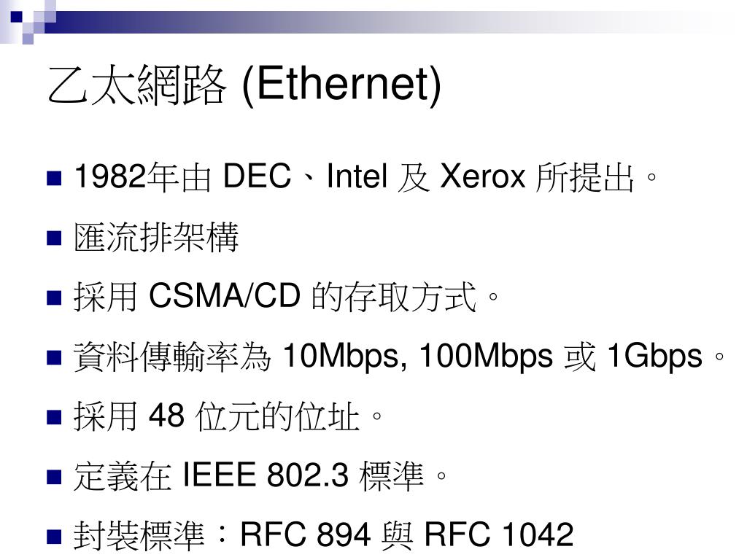
Task: Select the text line 匯流排架構
Action: click(x=156, y=237)
